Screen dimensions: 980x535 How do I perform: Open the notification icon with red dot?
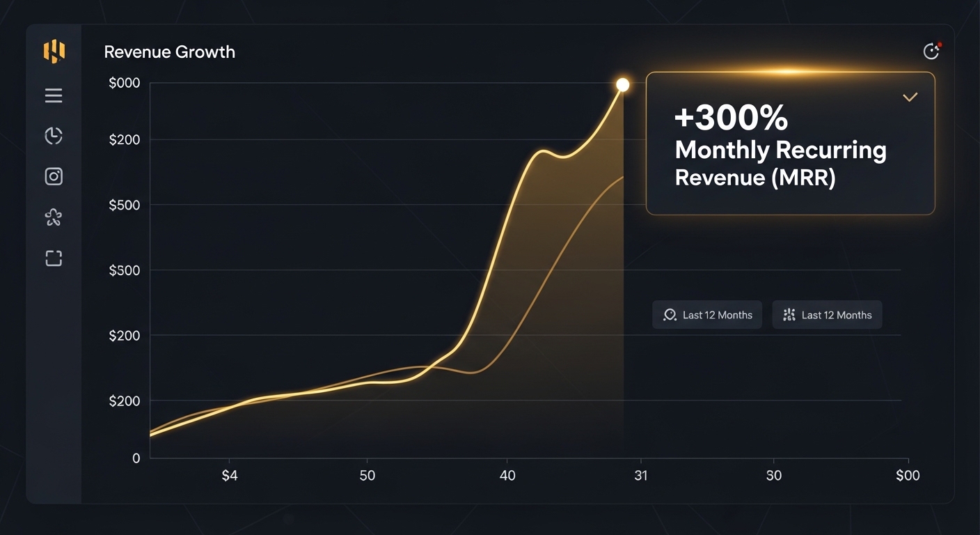point(931,51)
